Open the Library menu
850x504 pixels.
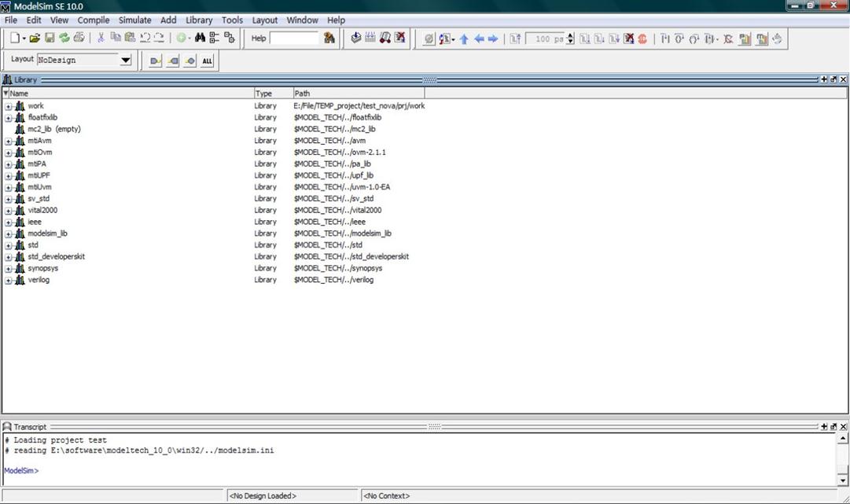tap(199, 20)
